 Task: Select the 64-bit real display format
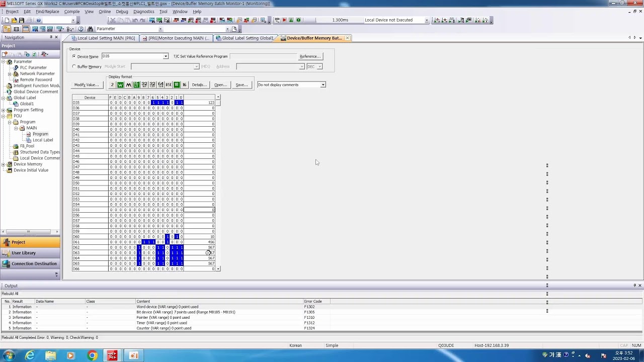click(160, 84)
